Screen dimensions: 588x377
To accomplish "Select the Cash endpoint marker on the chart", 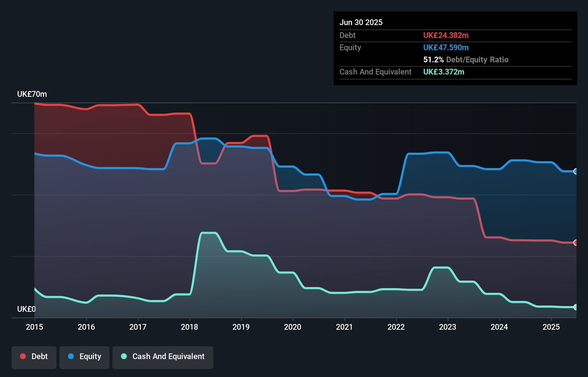I will click(x=575, y=307).
